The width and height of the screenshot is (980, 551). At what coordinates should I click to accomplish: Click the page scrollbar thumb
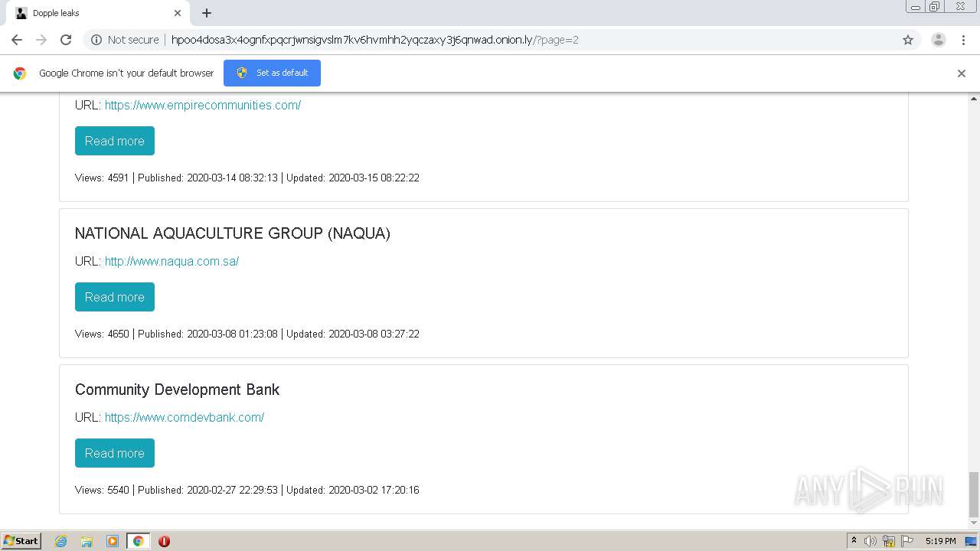point(974,495)
